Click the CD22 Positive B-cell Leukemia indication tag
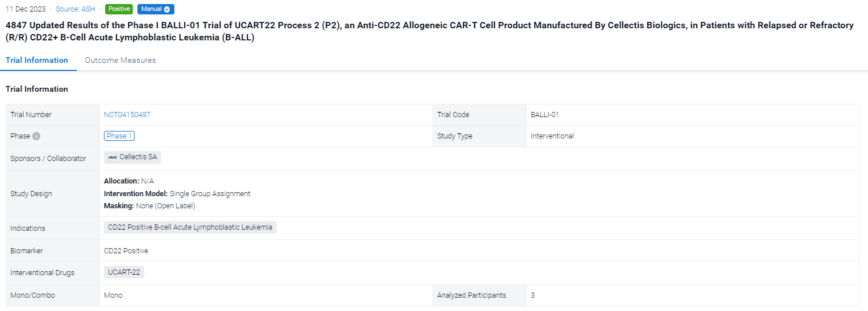The width and height of the screenshot is (868, 311). tap(190, 227)
